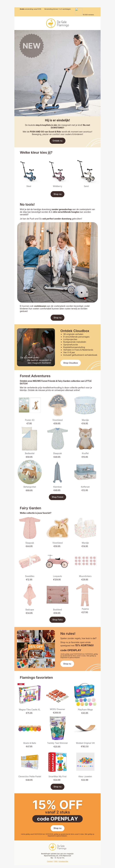Viewport: 115px width, 868px height.
Task: Click the Unsubscribe link
Action: [63, 861]
